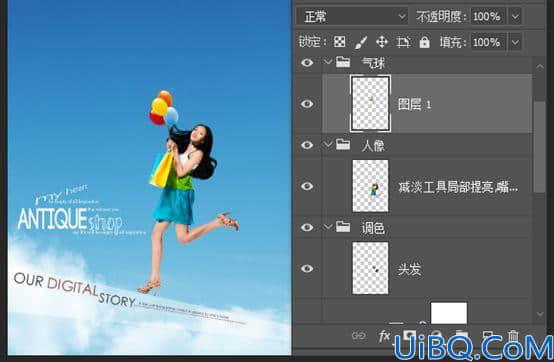Select the 减淡工具局部提亮 layer name
The height and width of the screenshot is (362, 554).
(x=458, y=186)
